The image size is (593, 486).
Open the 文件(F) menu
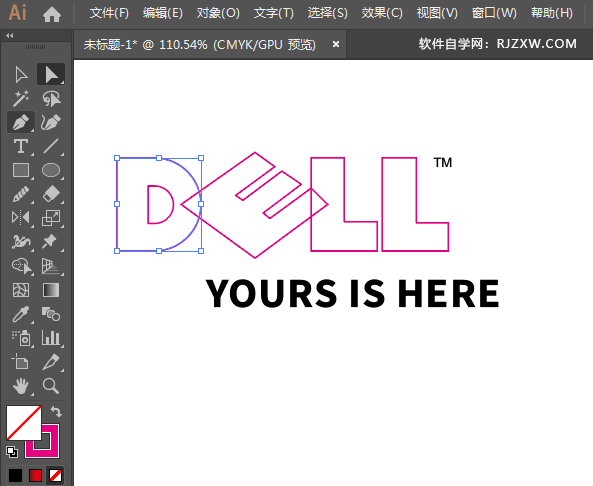(109, 13)
